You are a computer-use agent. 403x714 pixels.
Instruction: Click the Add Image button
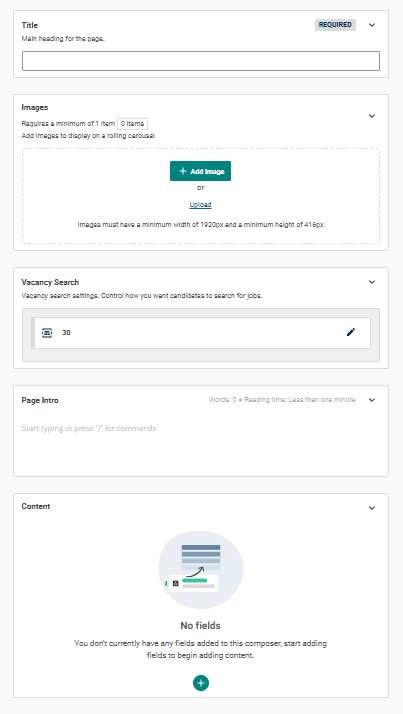click(200, 171)
